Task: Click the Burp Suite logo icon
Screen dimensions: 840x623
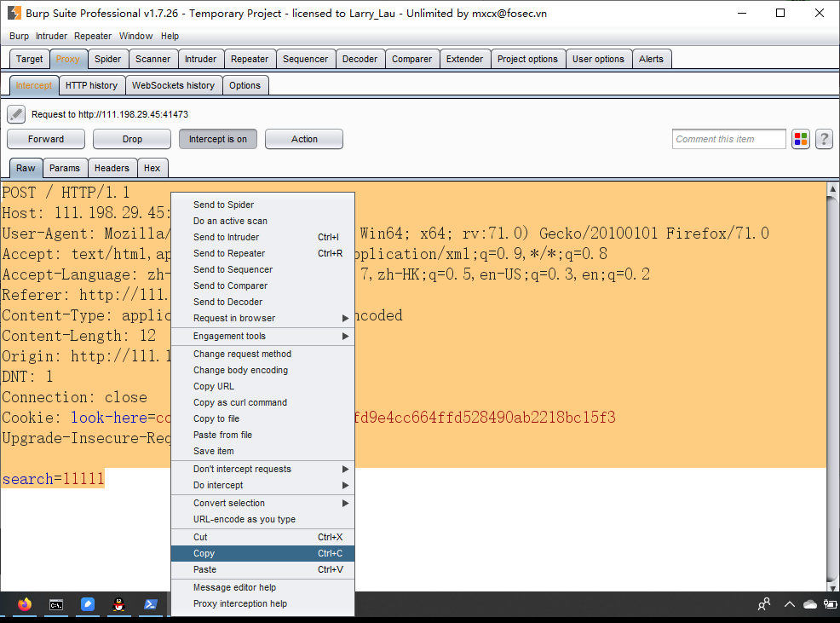Action: pos(14,13)
